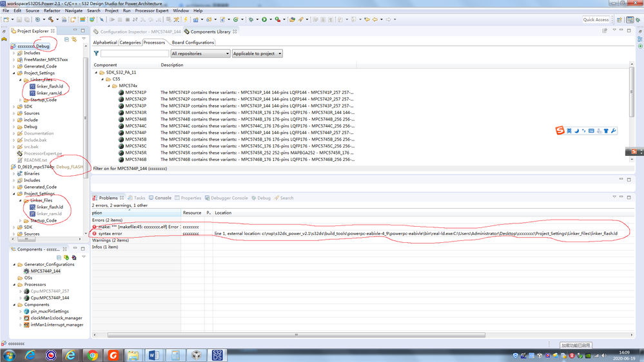Click the Flash lightning bolt toolbar icon

click(186, 19)
